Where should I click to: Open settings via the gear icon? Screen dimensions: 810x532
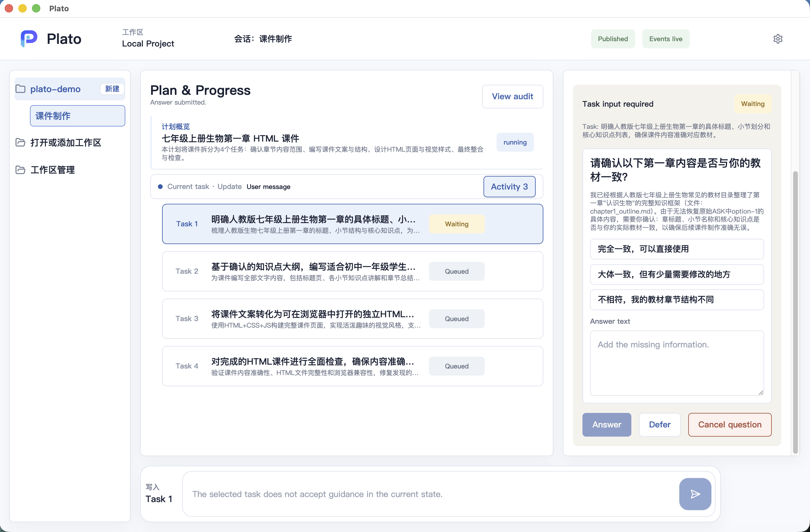(778, 39)
